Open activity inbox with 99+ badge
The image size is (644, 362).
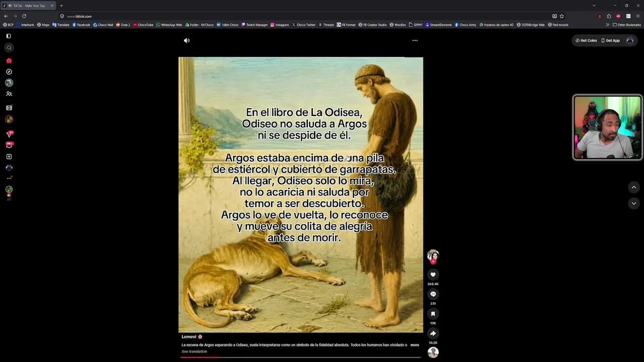9,145
